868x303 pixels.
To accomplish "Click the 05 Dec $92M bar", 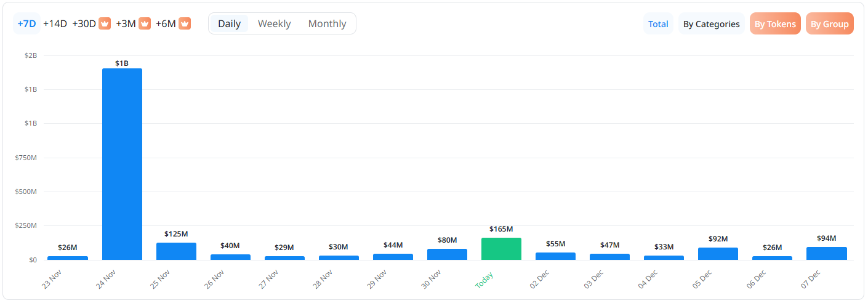I will pos(718,254).
